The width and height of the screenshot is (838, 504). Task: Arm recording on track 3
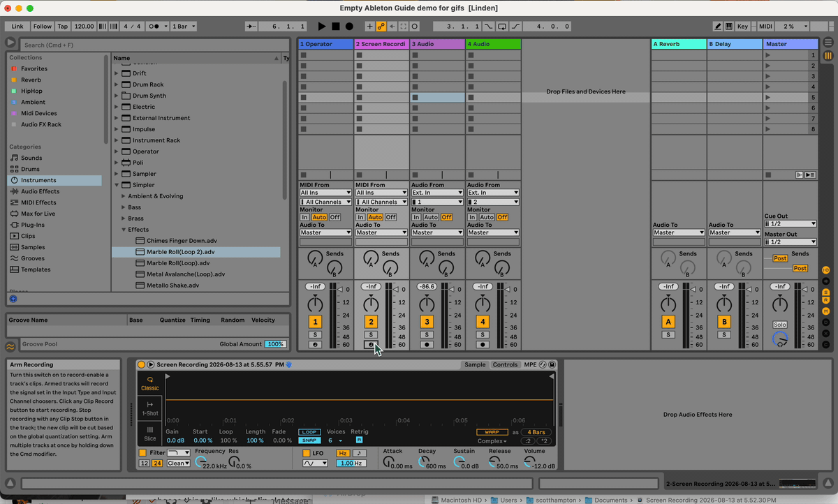coord(427,345)
